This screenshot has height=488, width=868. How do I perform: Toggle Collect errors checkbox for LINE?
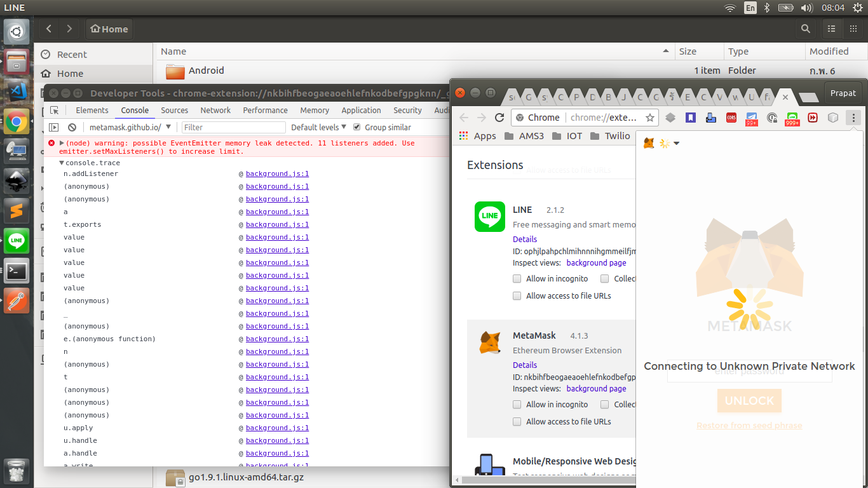coord(605,278)
